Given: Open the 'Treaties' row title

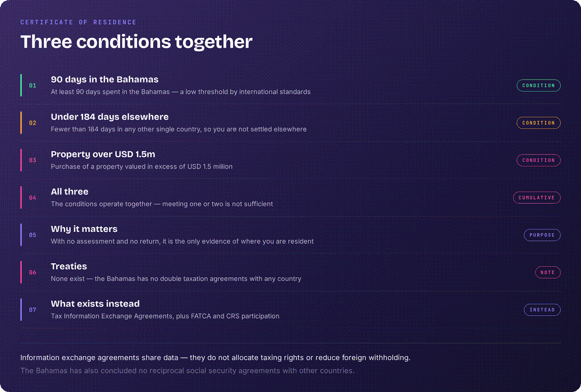Looking at the screenshot, I should coord(69,266).
